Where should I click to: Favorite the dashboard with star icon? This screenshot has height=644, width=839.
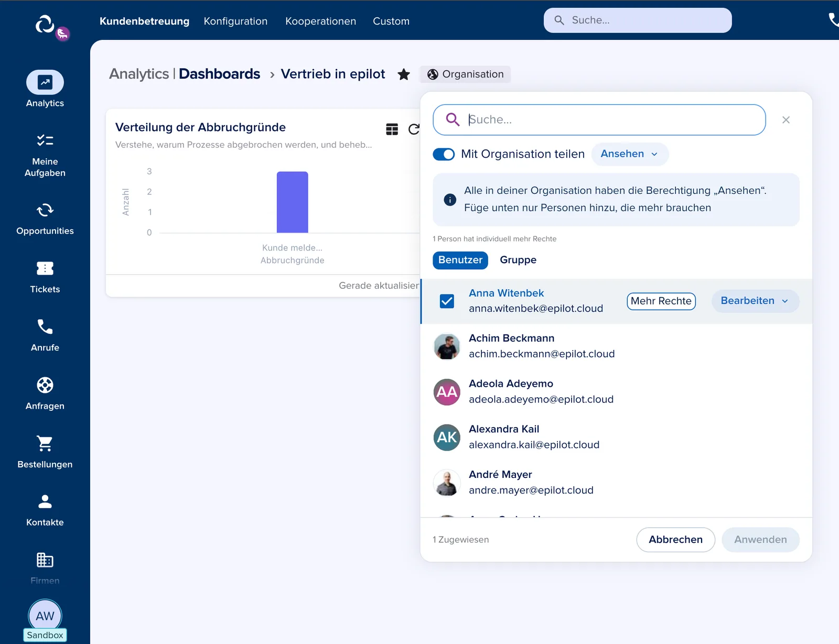pyautogui.click(x=404, y=74)
